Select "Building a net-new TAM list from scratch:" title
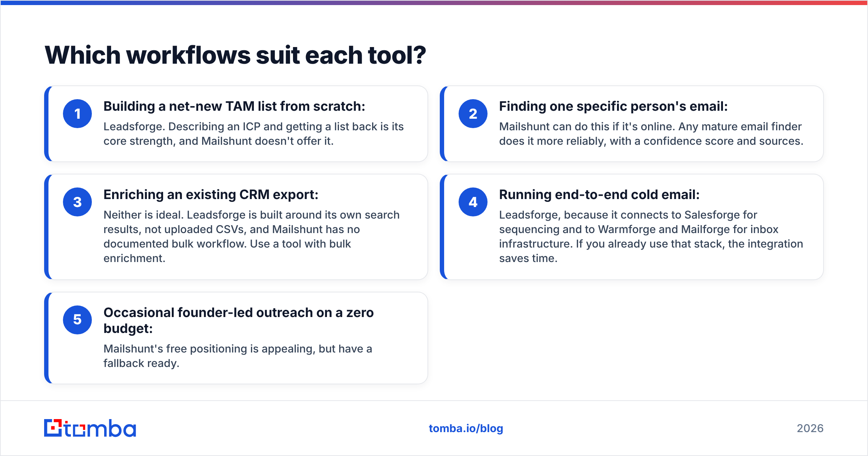 [234, 106]
